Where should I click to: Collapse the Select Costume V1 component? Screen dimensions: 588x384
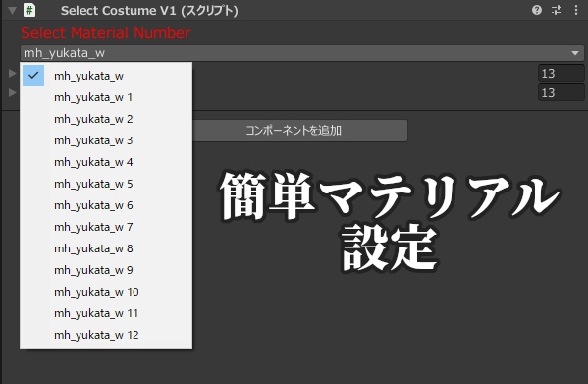pyautogui.click(x=12, y=11)
